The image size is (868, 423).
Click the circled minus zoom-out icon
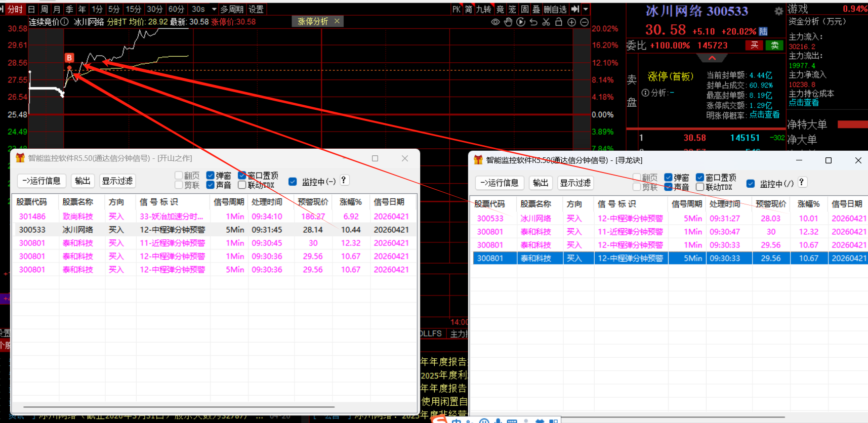pyautogui.click(x=584, y=22)
